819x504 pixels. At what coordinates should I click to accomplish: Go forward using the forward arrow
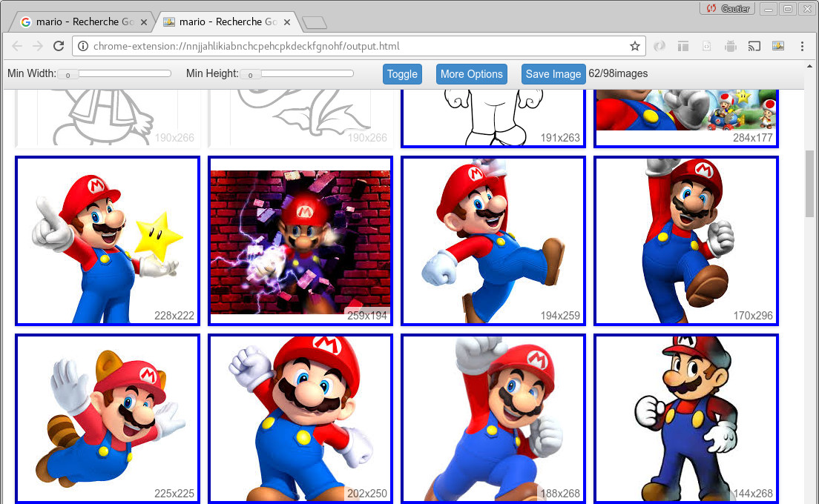(38, 46)
